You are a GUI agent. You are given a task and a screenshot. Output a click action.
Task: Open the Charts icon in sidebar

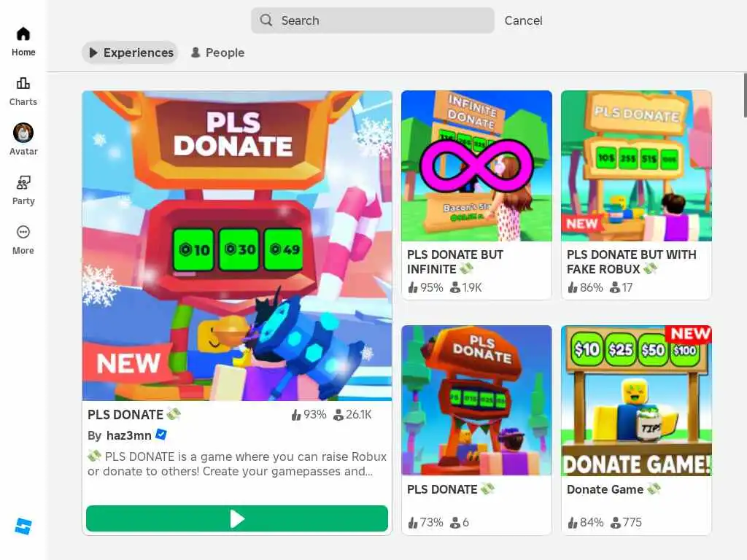[23, 83]
